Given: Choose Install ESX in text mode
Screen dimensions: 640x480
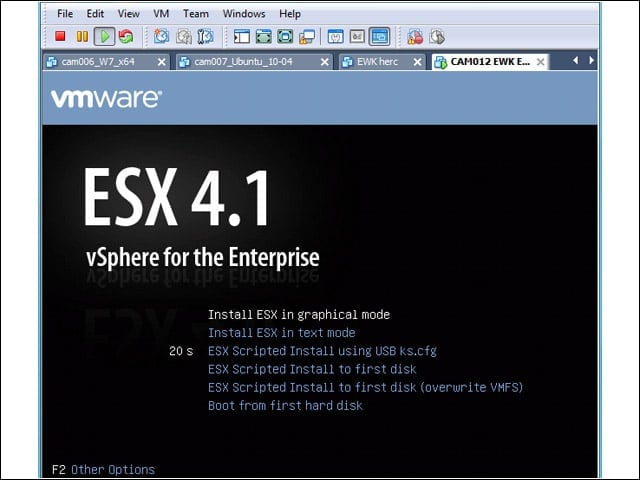Looking at the screenshot, I should [x=282, y=333].
